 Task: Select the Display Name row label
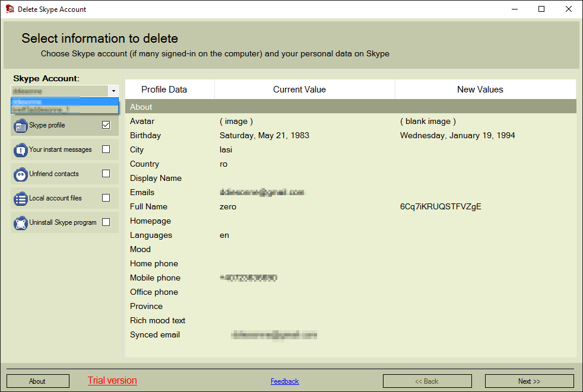tap(156, 178)
